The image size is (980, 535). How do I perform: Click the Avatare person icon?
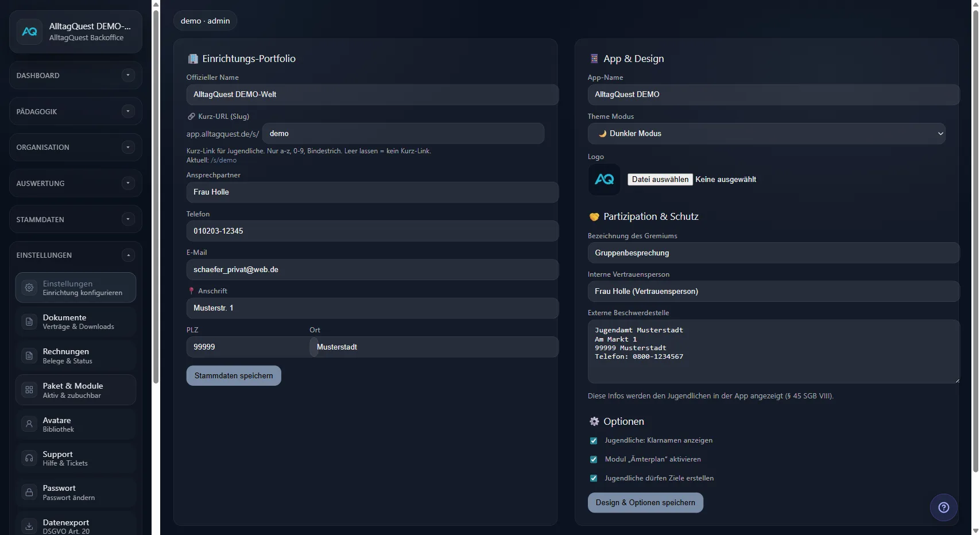[x=29, y=424]
